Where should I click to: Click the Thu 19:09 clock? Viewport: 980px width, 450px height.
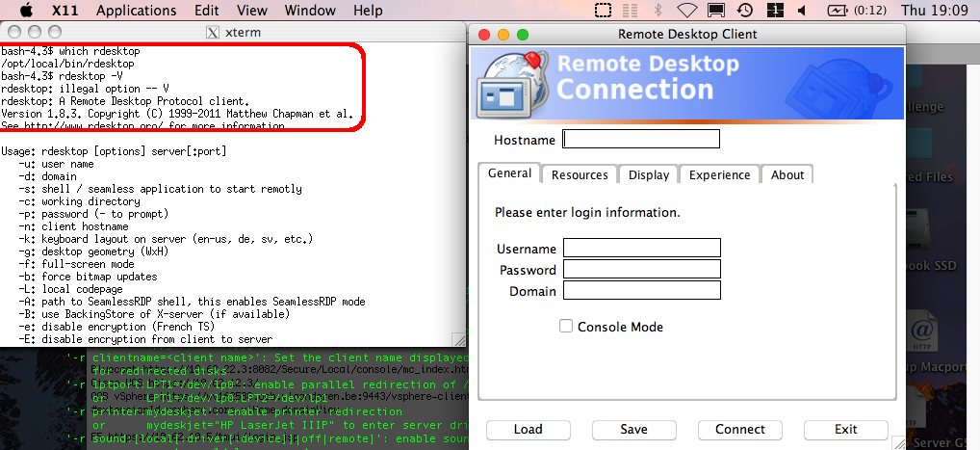coord(934,11)
